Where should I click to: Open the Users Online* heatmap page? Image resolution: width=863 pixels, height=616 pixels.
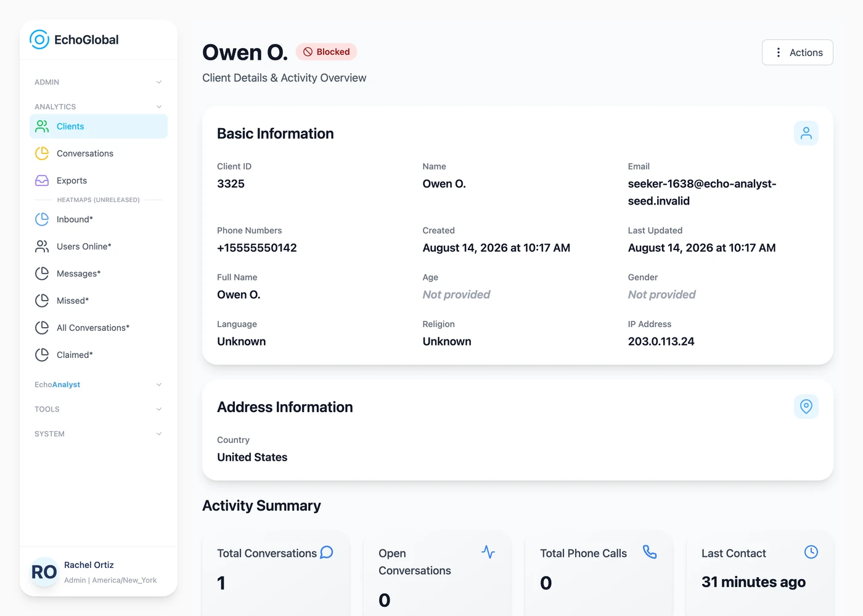pyautogui.click(x=99, y=246)
